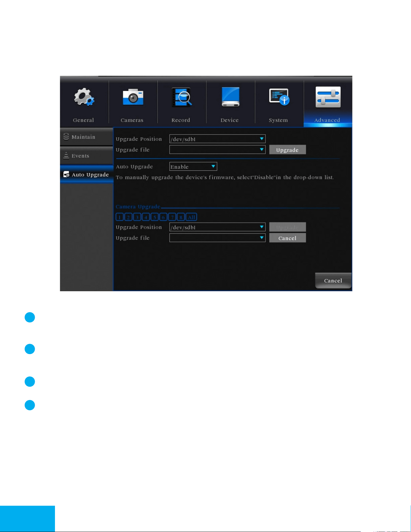Click the bottom-right Cancel button
This screenshot has height=532, width=411.
(x=333, y=281)
